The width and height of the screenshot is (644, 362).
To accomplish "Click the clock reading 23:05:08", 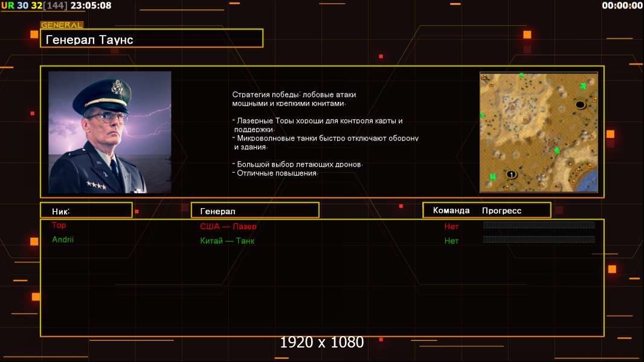I will pos(91,5).
